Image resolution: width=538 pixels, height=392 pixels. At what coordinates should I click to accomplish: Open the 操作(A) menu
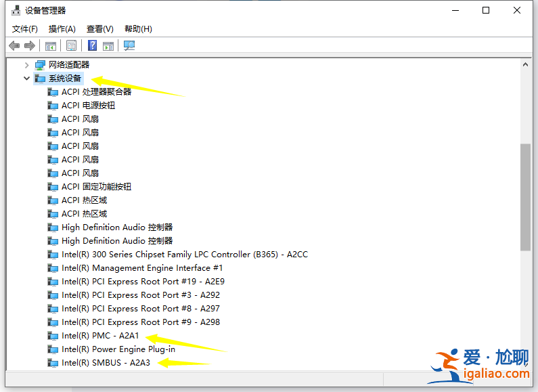(x=62, y=29)
